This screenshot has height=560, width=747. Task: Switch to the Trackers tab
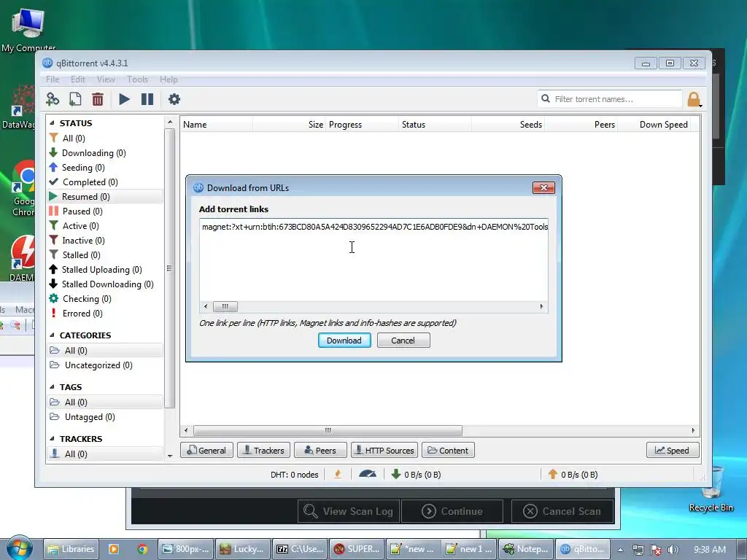(x=263, y=451)
